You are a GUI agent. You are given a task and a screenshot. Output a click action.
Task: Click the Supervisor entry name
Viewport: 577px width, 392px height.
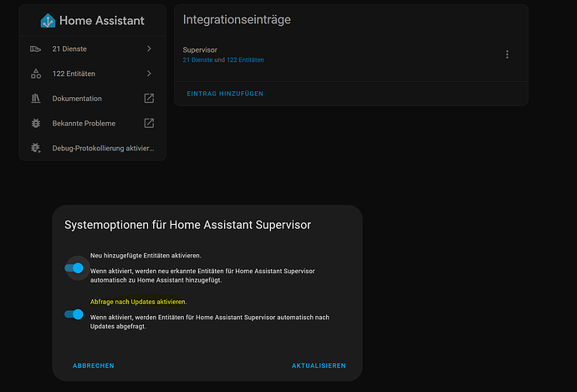[200, 49]
